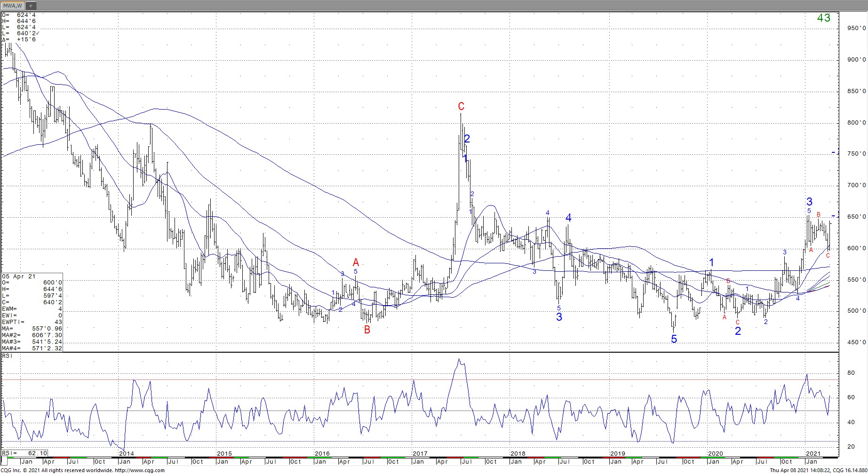Click the 80 level on the RSI scale
This screenshot has height=474, width=868.
coord(851,373)
